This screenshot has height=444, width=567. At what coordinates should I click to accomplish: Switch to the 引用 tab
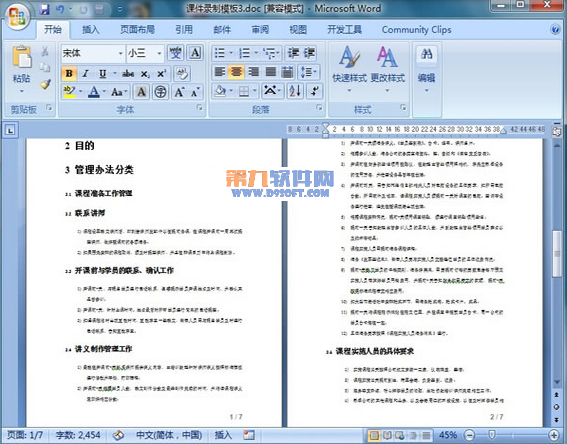184,30
